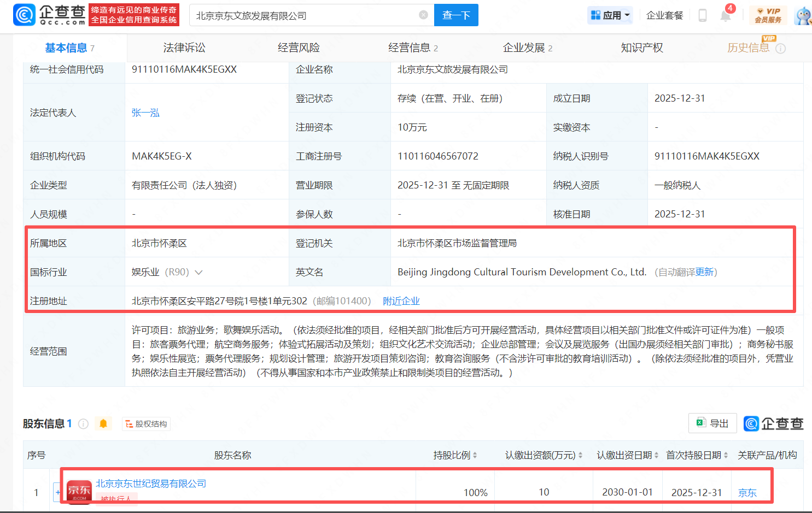Screen dimensions: 812x513
Task: Switch to the 法律诉讼 tab
Action: coord(184,48)
